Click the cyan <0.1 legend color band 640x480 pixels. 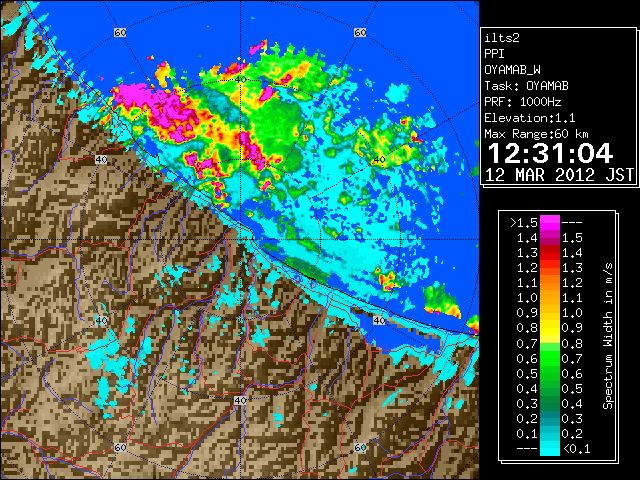549,448
